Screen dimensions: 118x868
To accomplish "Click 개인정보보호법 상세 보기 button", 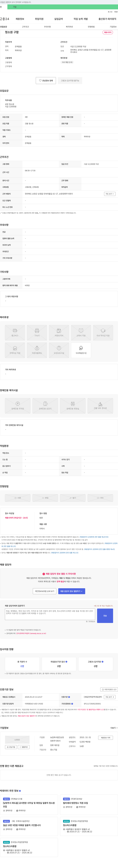I will (44, 591).
